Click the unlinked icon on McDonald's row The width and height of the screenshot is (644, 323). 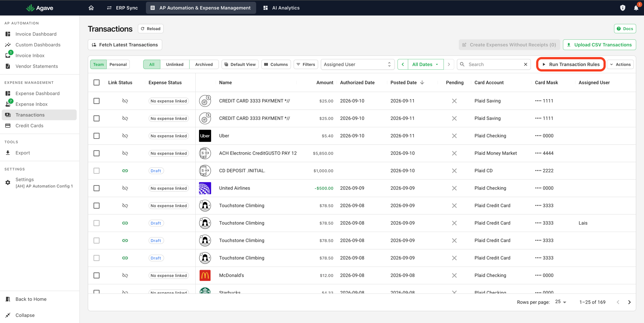tap(125, 275)
